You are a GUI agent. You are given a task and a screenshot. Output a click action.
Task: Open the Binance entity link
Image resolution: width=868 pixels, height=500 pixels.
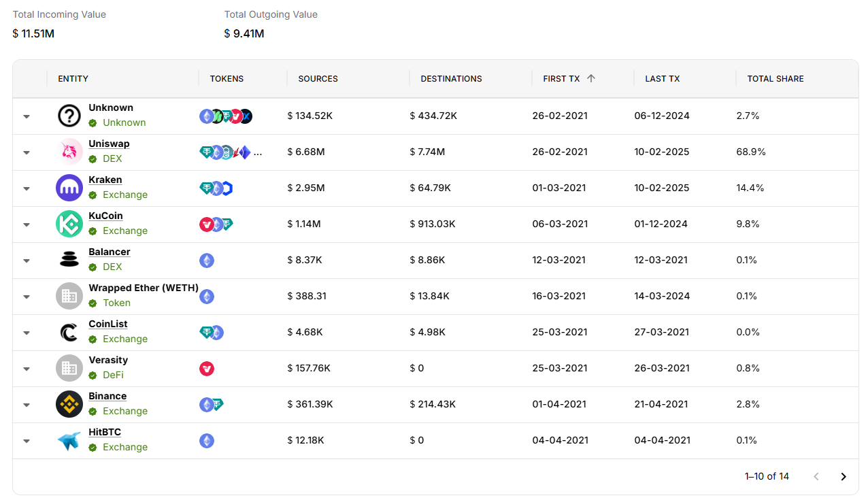tap(107, 396)
